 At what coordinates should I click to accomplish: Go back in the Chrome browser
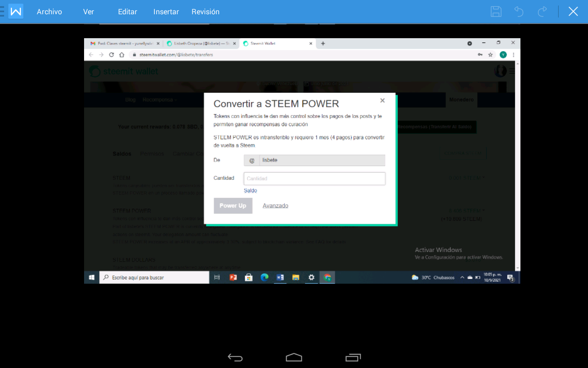tap(91, 54)
